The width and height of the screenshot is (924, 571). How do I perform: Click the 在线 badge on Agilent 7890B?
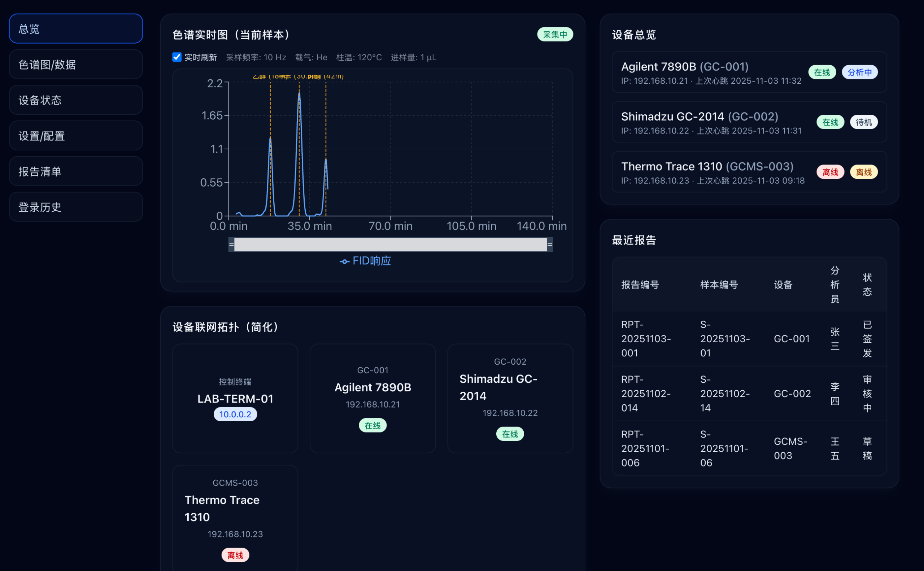[x=822, y=72]
